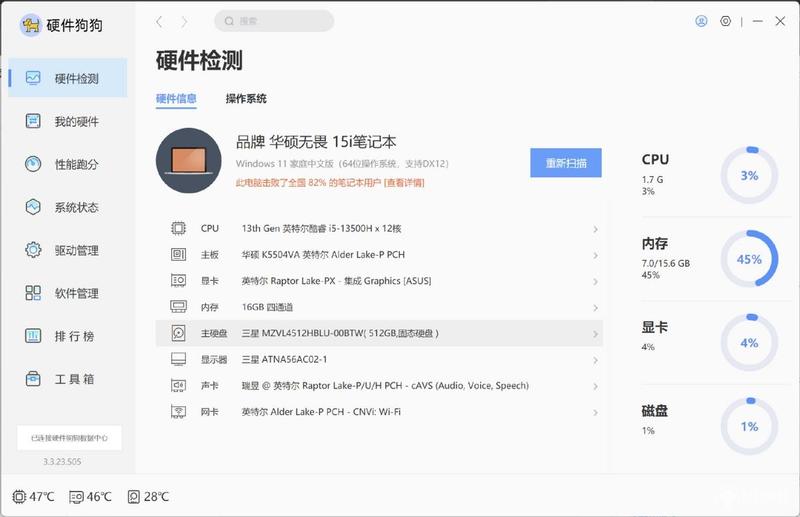Viewport: 800px width, 517px height.
Task: Click the user account icon
Action: (x=702, y=21)
